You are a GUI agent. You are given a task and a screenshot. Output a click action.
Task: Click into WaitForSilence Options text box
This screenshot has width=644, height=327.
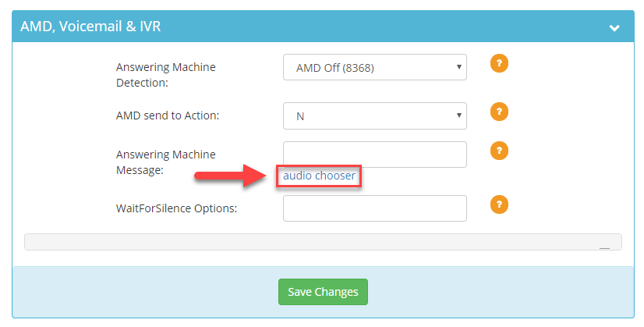tap(374, 208)
